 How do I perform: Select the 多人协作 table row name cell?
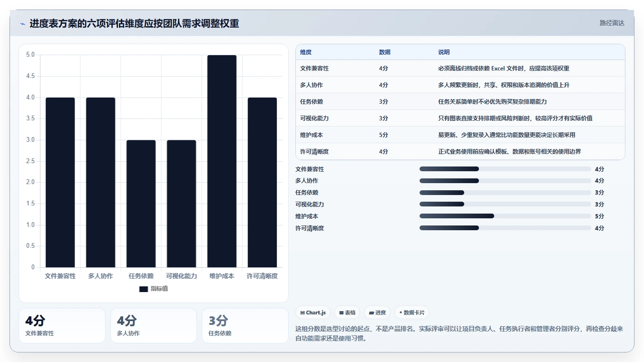click(x=312, y=85)
